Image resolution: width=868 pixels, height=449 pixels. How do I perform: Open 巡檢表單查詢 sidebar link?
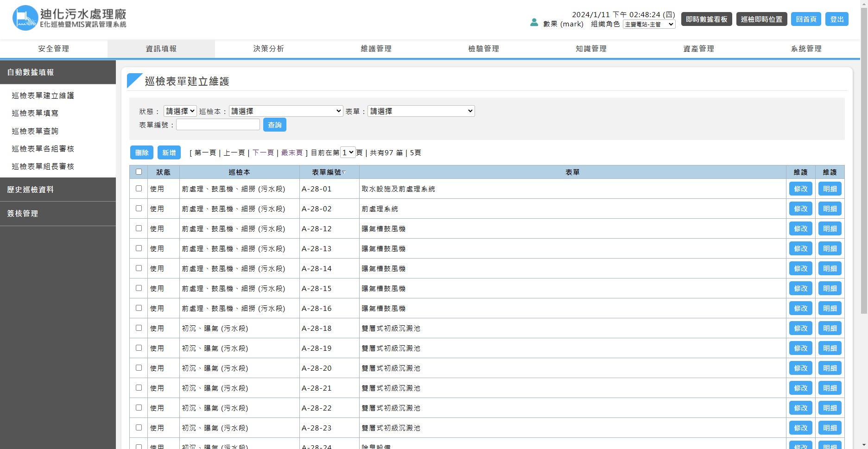(35, 131)
